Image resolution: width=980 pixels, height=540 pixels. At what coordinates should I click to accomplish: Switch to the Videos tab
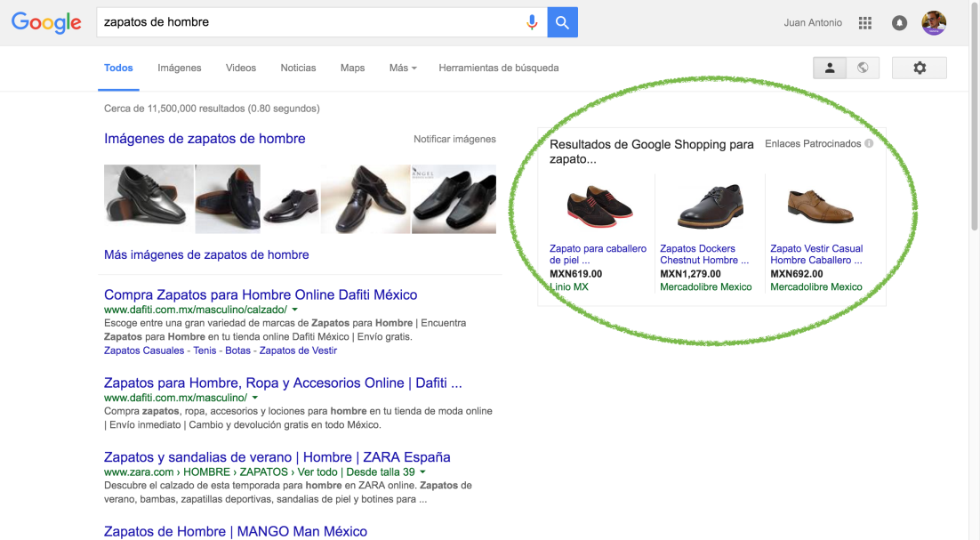click(241, 69)
